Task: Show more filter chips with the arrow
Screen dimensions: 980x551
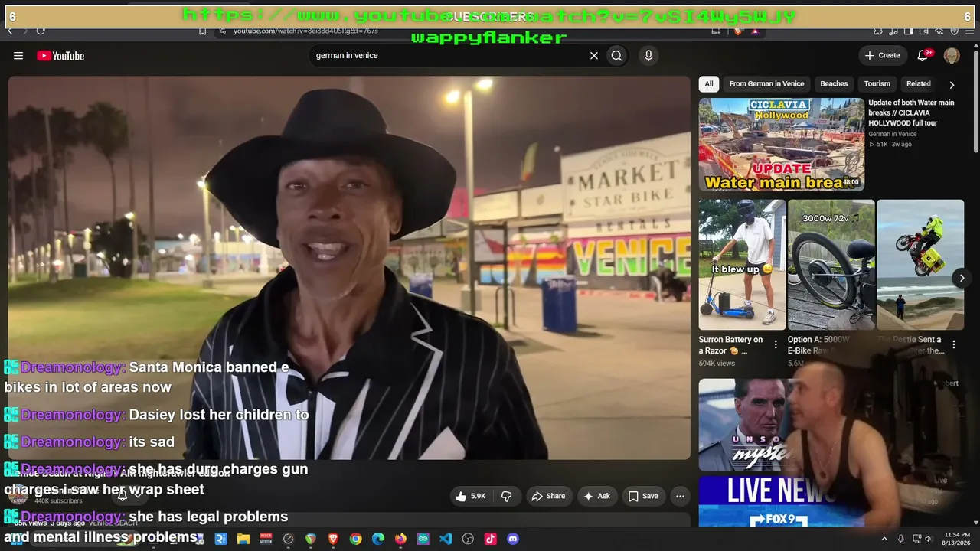Action: point(952,84)
